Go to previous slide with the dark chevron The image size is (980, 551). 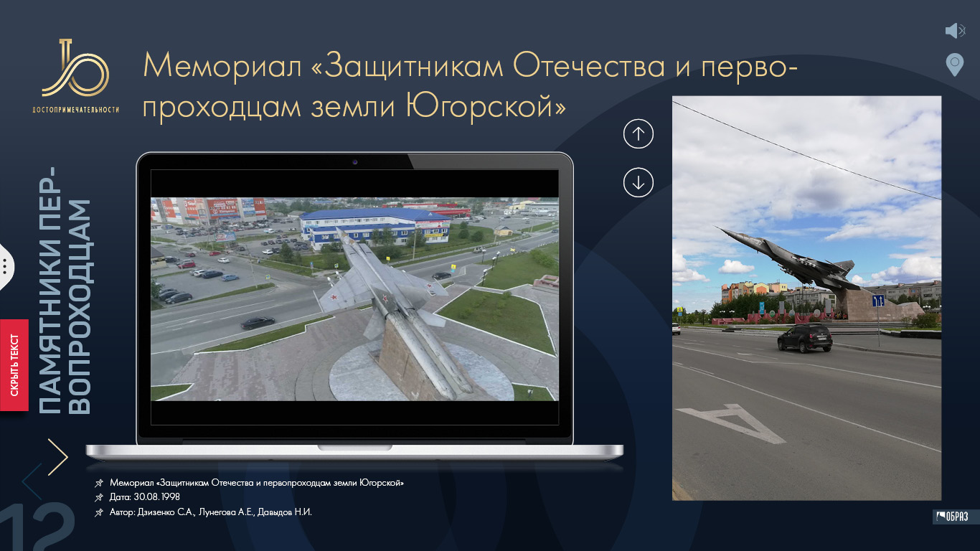click(32, 481)
